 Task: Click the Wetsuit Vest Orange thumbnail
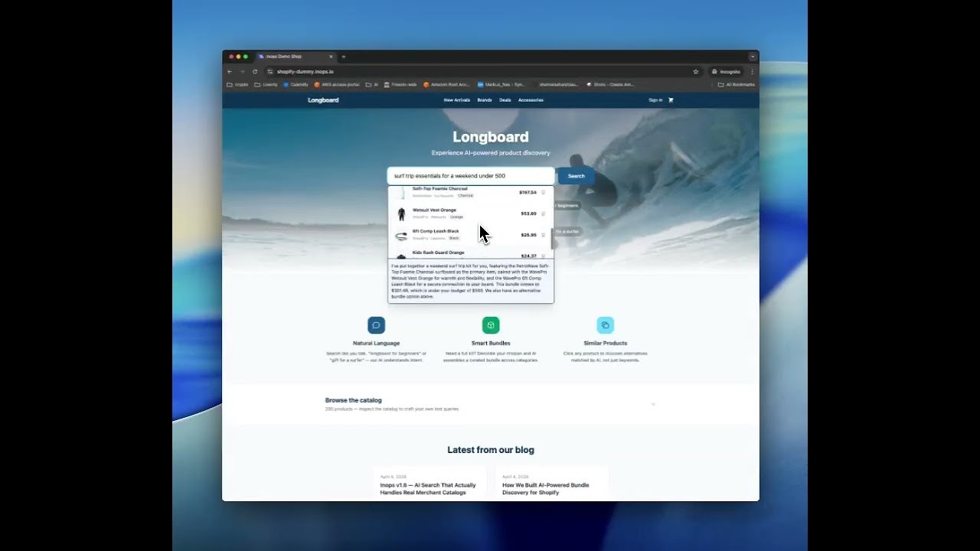coord(401,214)
